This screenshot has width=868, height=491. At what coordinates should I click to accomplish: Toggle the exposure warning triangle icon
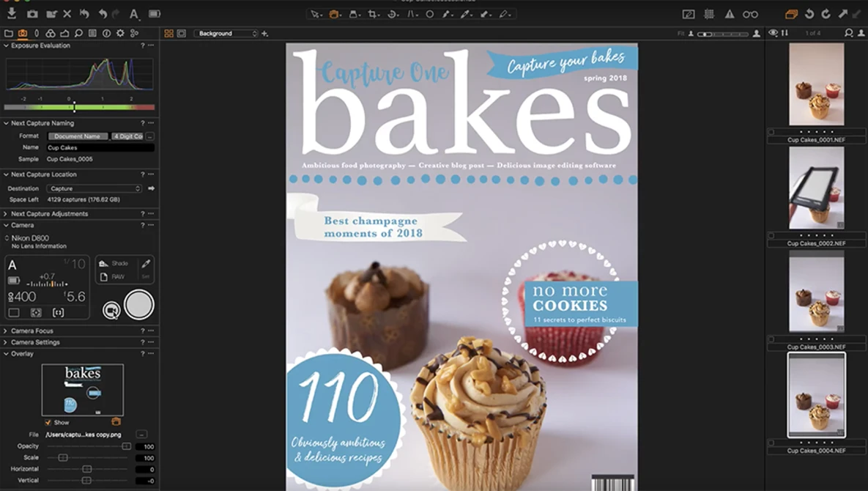pos(730,15)
